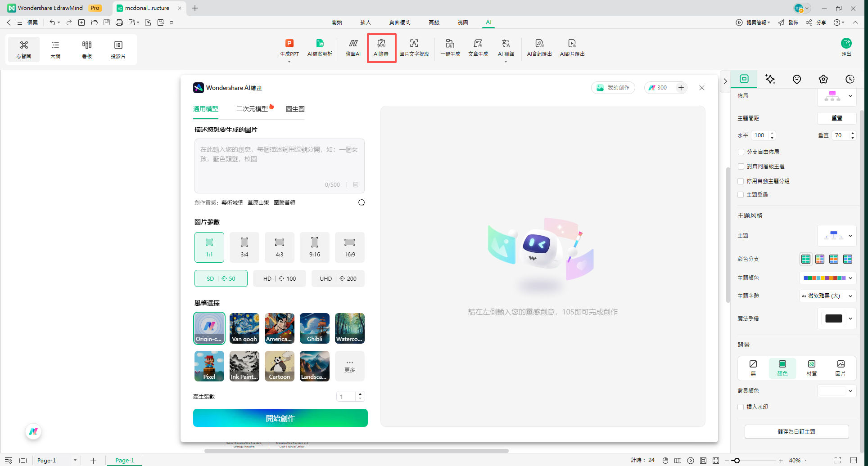
Task: Open the 主題顏色 palette dropdown
Action: [x=827, y=278]
